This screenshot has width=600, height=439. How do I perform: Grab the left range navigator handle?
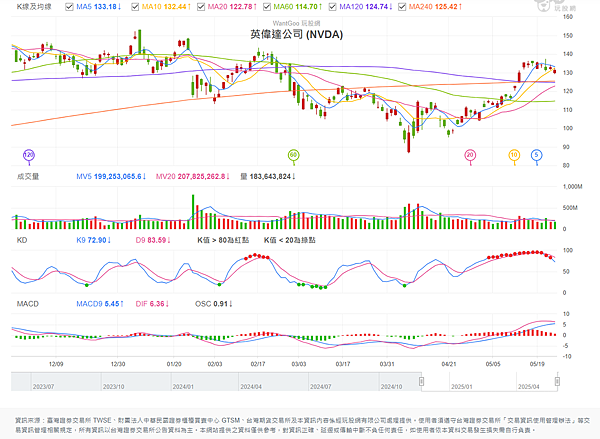[x=421, y=381]
